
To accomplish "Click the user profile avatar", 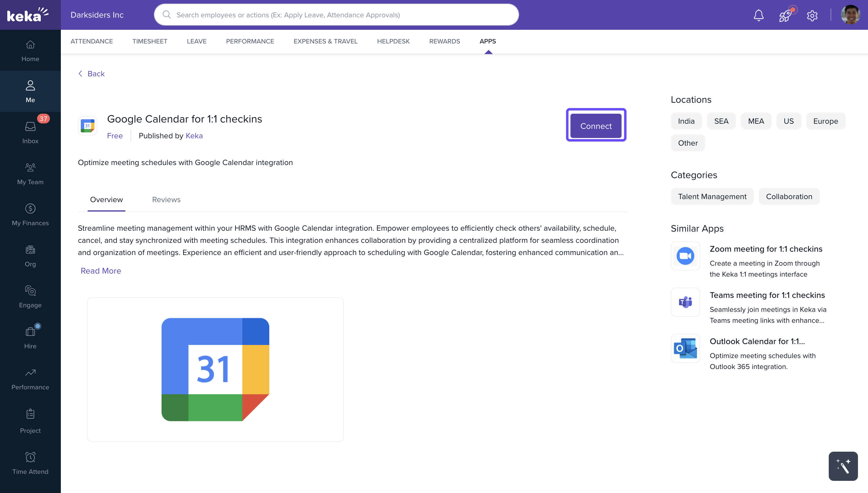I will 850,15.
